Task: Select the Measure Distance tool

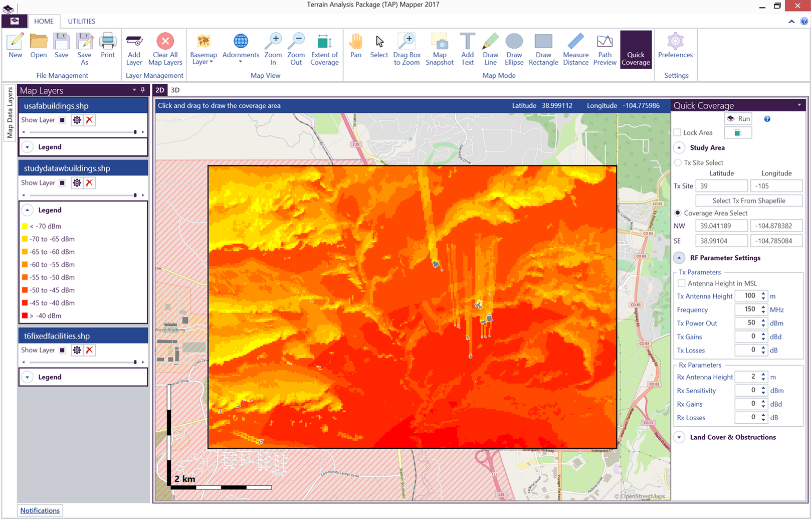Action: 575,49
